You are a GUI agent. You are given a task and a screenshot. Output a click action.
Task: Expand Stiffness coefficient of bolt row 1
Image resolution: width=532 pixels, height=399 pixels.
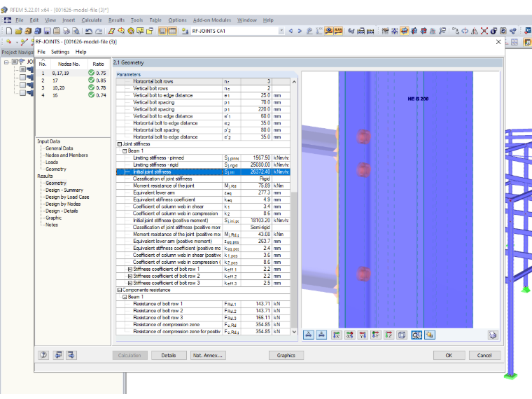coord(130,269)
